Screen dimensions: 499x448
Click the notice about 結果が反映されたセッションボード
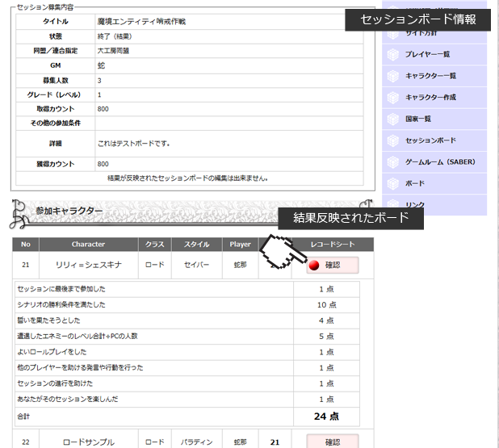[188, 178]
